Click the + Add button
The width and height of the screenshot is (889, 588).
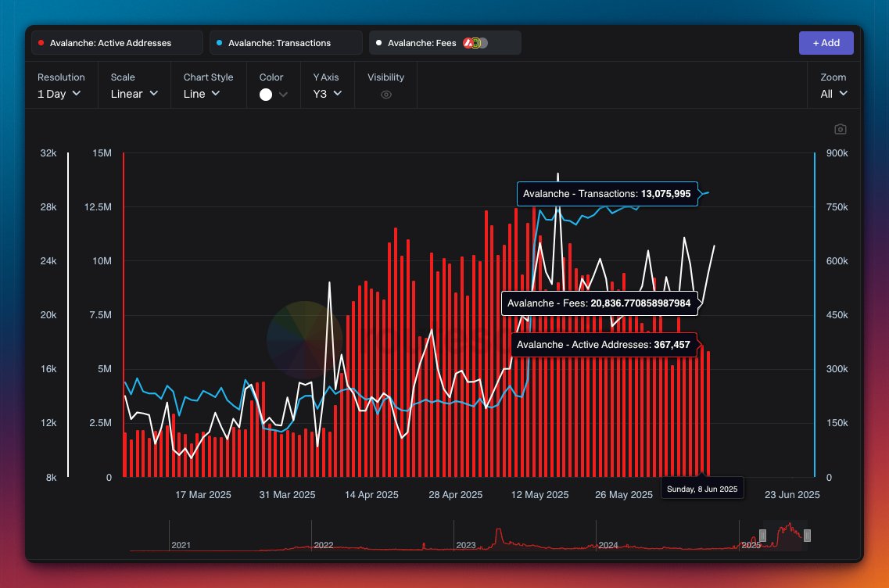[x=826, y=43]
